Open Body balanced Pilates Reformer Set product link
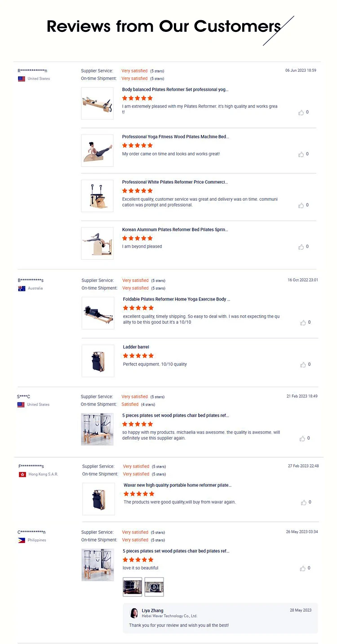Viewport: 337px width, 644px height. 175,89
